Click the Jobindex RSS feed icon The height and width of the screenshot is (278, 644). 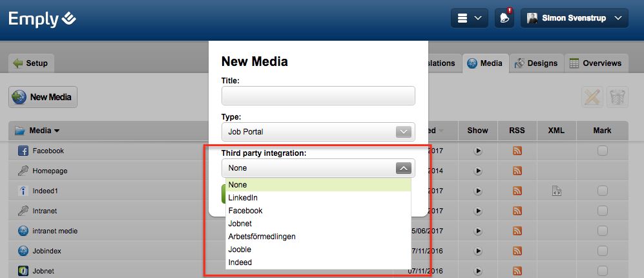(x=517, y=250)
